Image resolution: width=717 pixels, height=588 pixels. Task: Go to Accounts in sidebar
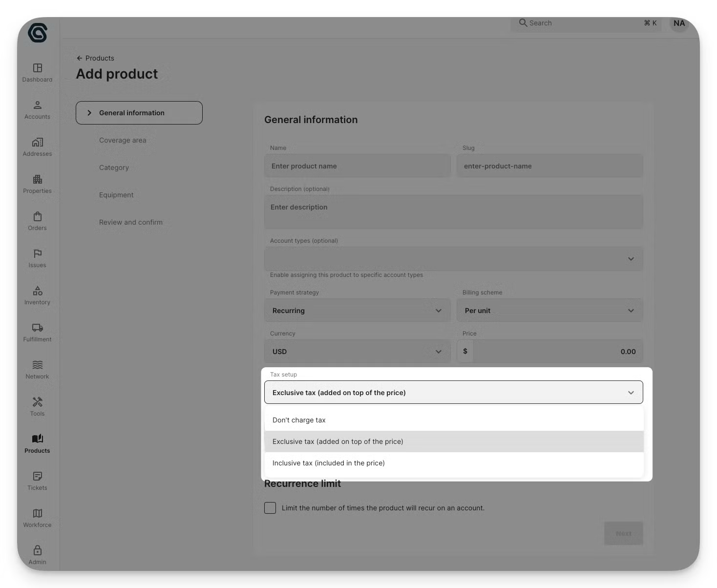coord(38,110)
